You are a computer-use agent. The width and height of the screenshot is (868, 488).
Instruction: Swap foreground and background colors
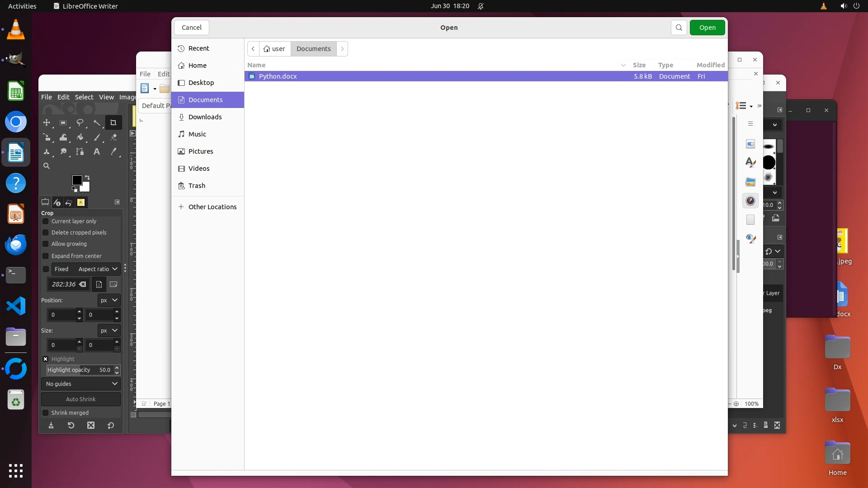point(87,177)
